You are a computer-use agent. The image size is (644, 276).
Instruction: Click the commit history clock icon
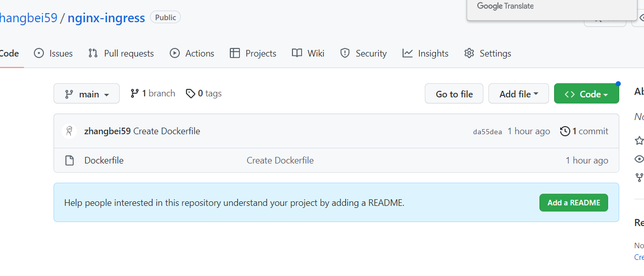(x=565, y=131)
